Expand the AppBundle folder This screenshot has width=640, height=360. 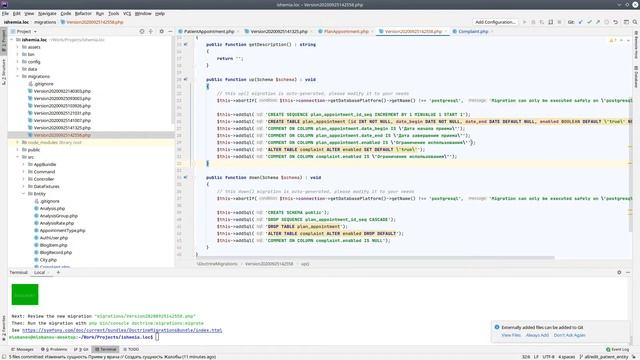coord(24,164)
